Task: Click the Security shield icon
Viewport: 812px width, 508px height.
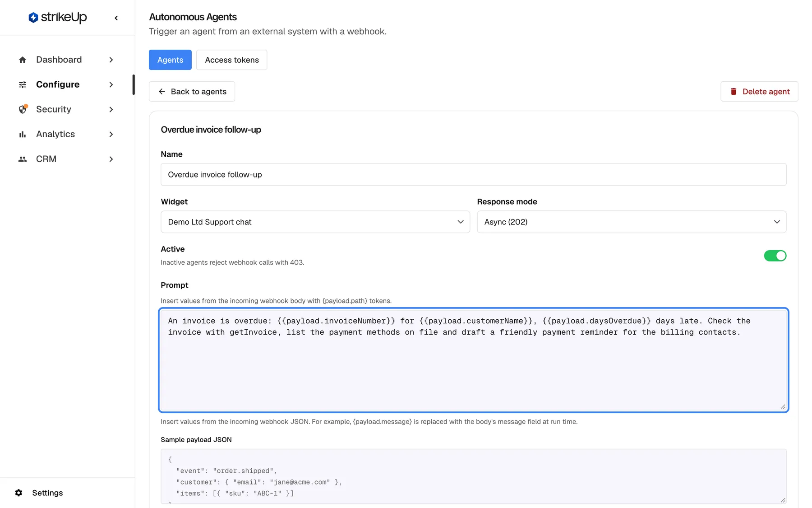Action: click(x=23, y=109)
